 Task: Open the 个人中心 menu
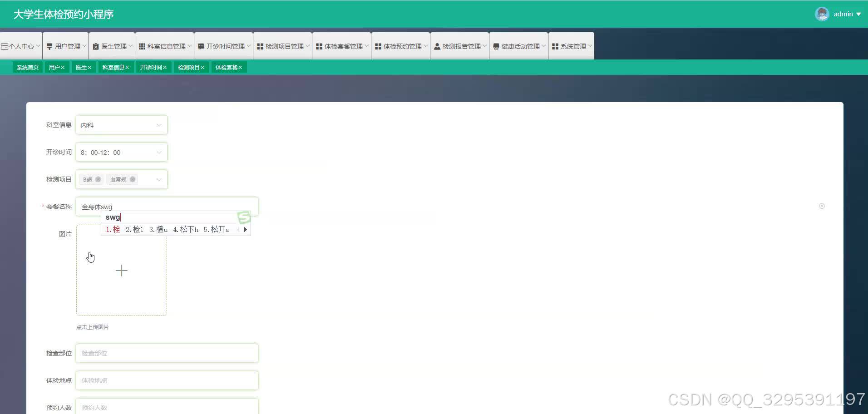[21, 46]
